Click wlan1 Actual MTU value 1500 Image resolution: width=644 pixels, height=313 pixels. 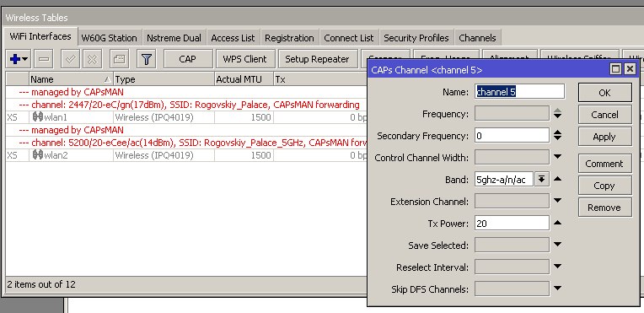point(260,117)
